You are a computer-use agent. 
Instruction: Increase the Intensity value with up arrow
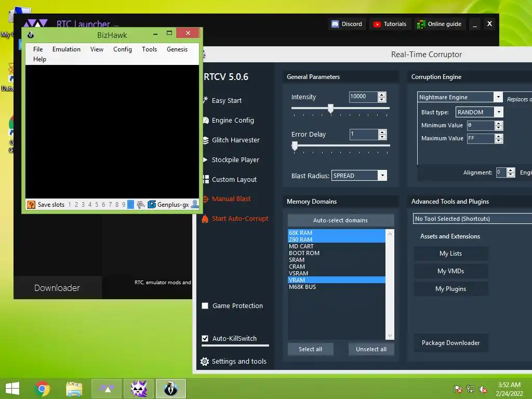[382, 95]
